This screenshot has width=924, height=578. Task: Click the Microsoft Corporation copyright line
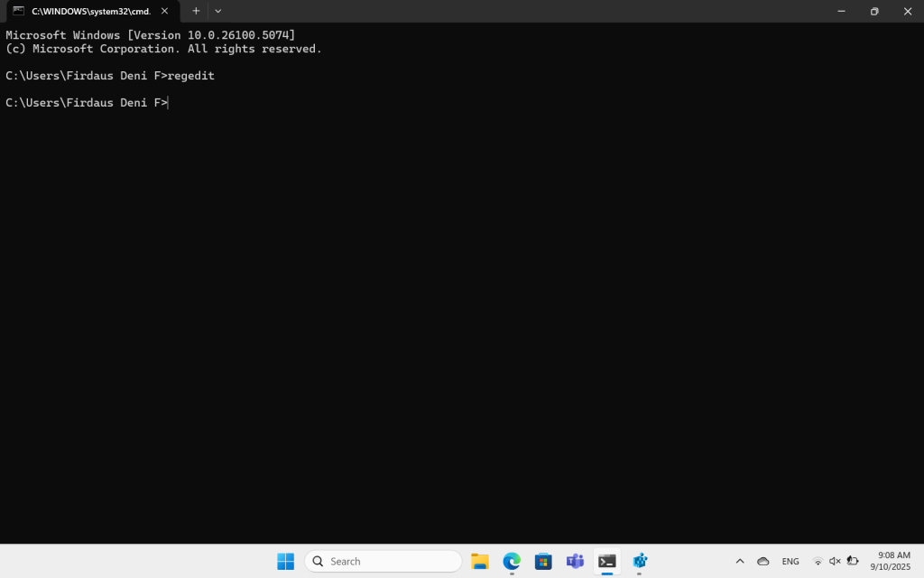(164, 49)
